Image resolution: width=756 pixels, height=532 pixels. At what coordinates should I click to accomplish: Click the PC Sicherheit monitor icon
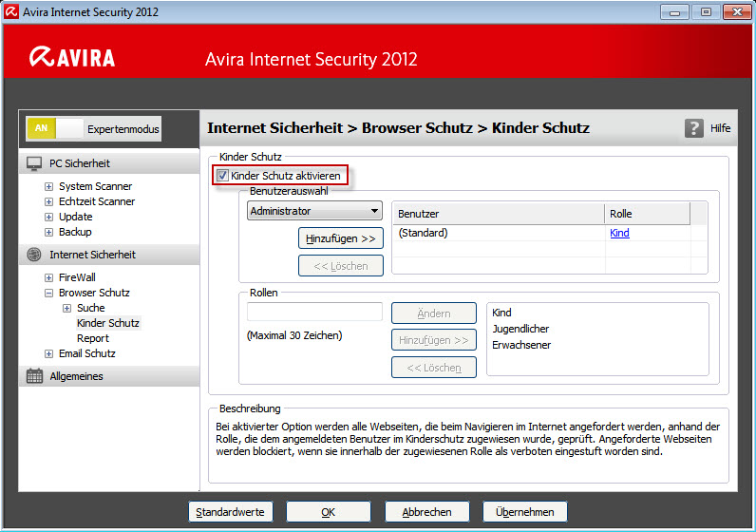[x=34, y=163]
